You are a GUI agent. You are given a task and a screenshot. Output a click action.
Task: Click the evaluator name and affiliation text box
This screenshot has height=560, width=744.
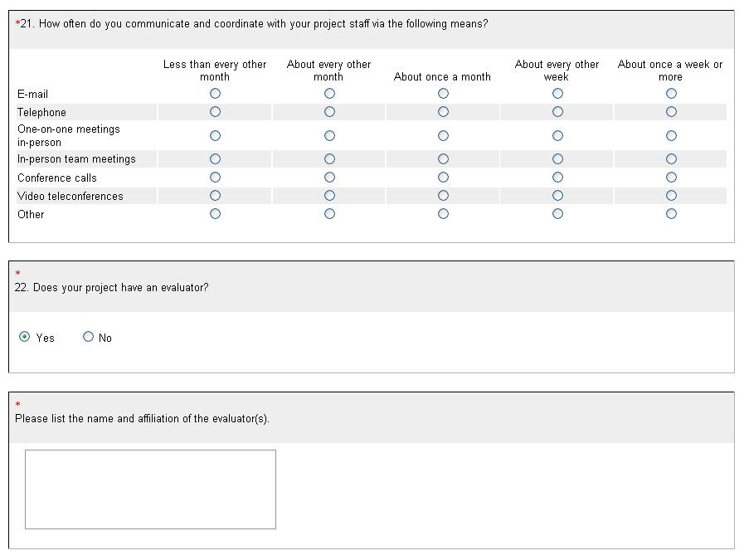(x=150, y=489)
